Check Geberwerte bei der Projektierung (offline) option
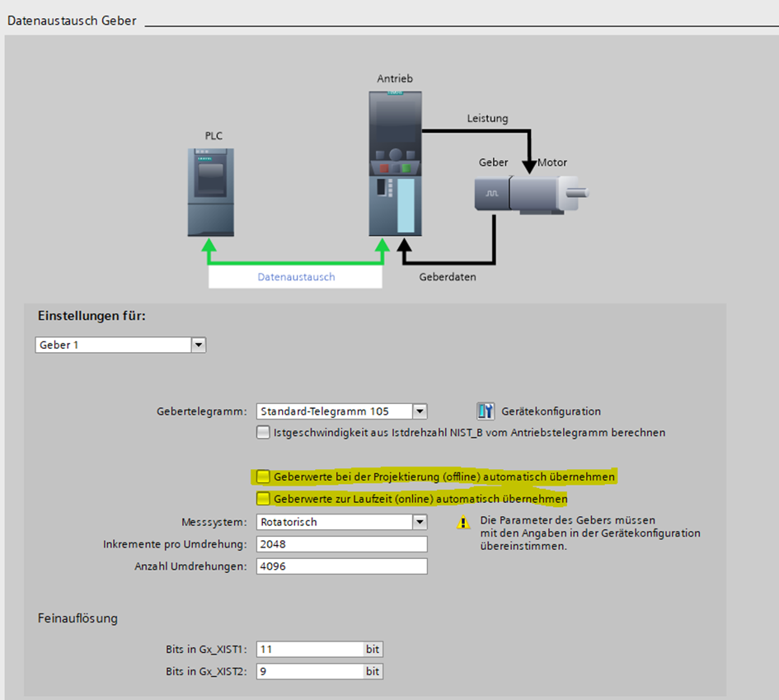This screenshot has width=779, height=700. (263, 477)
